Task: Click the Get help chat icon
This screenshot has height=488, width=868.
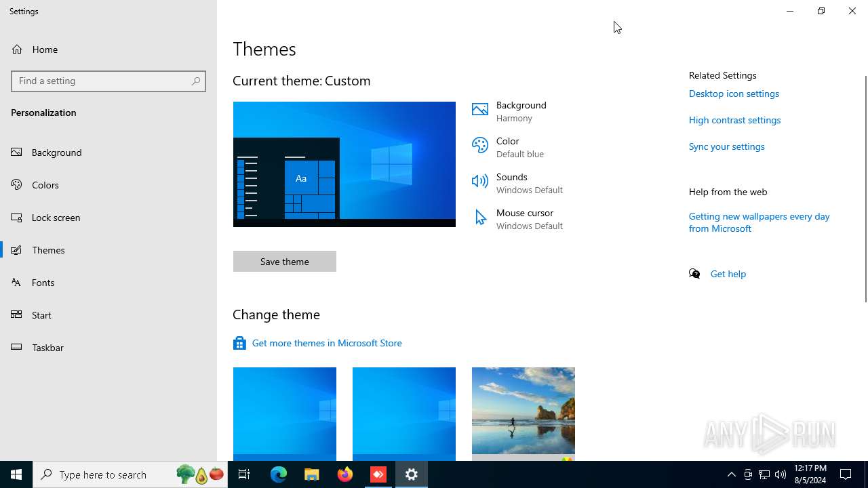Action: point(694,274)
